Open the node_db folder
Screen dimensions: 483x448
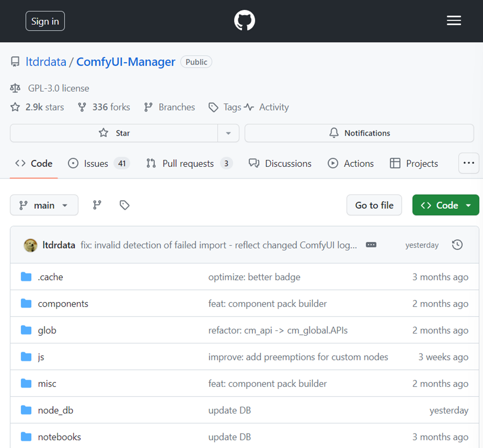[56, 410]
